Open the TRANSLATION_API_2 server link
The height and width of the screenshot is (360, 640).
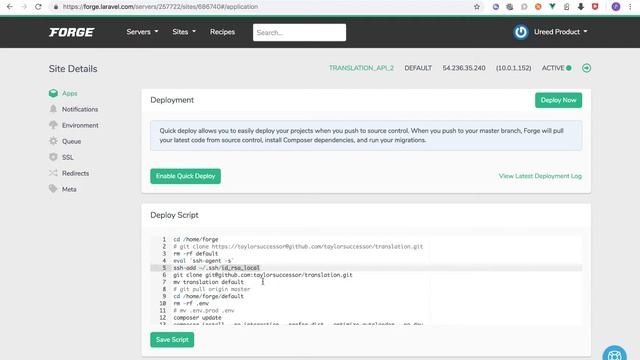pos(361,68)
